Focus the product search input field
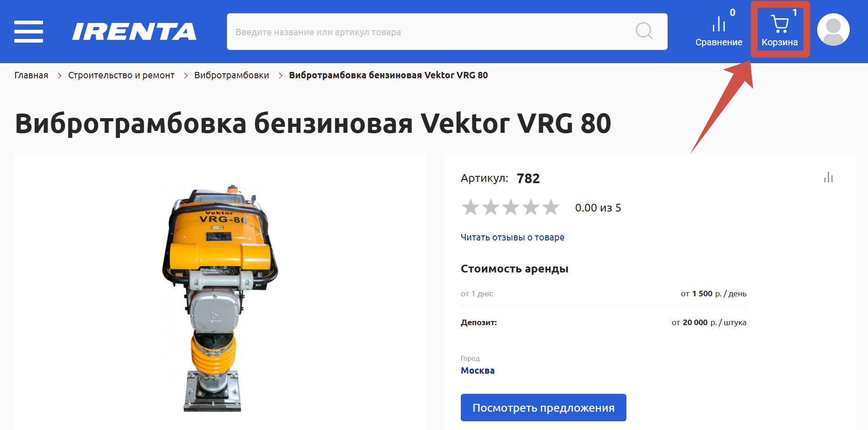 (x=430, y=32)
